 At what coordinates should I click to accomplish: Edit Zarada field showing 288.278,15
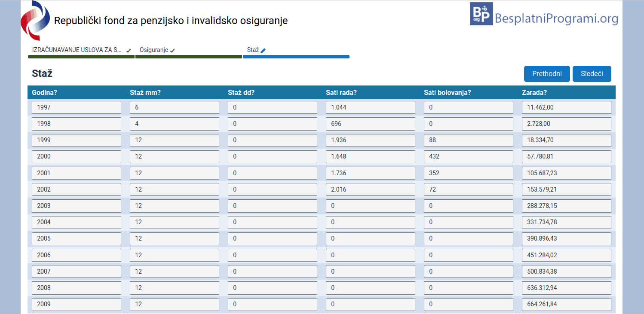click(567, 206)
